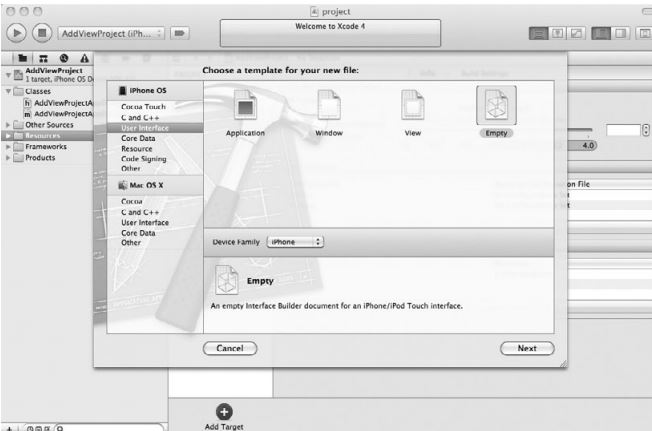This screenshot has width=652, height=431.
Task: Show the Search navigator icon
Action: (x=64, y=59)
